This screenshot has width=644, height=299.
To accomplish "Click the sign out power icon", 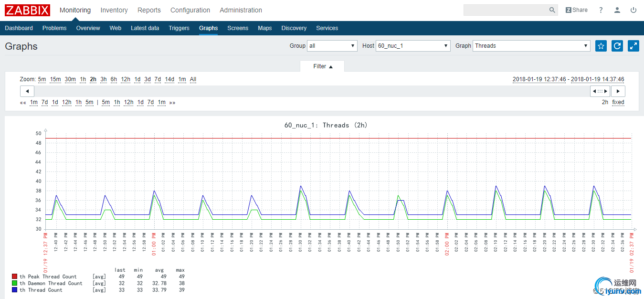I will [x=633, y=10].
